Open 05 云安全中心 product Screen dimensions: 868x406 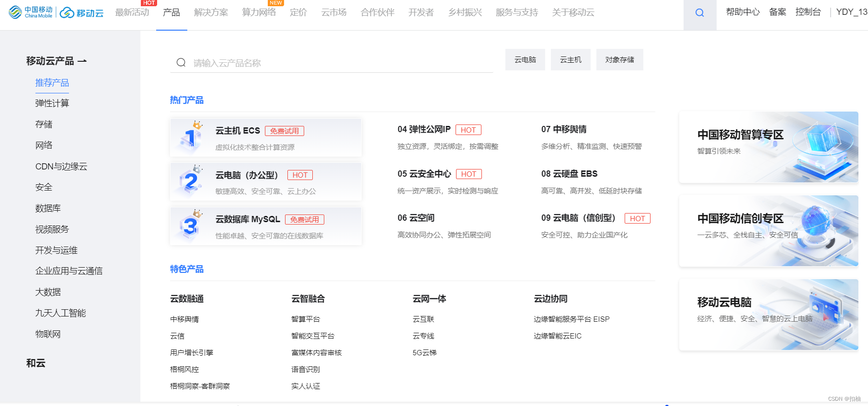424,174
